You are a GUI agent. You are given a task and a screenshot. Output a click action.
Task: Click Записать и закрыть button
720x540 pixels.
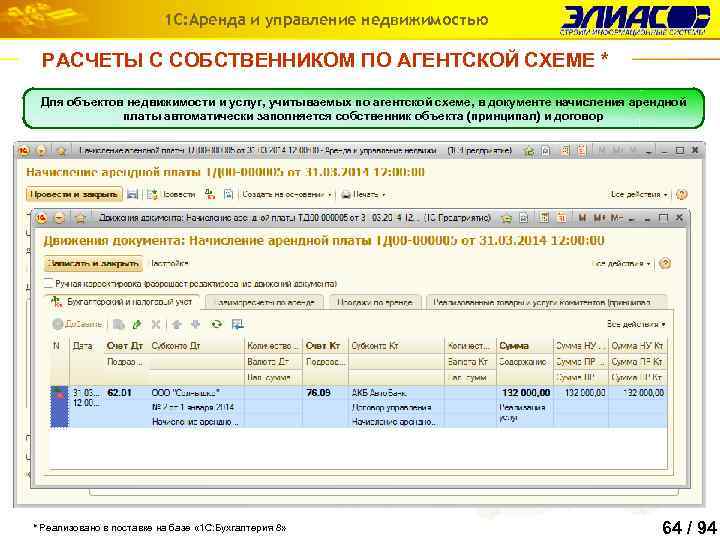pyautogui.click(x=93, y=264)
